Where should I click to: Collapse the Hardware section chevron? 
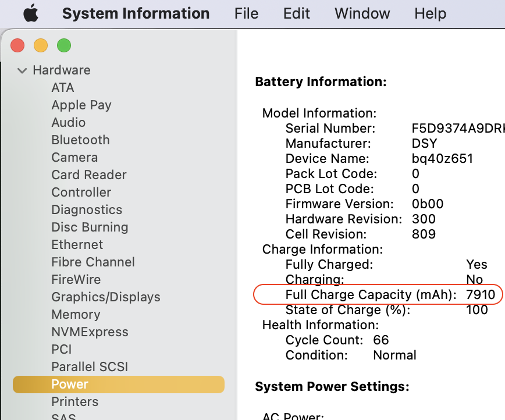point(22,70)
